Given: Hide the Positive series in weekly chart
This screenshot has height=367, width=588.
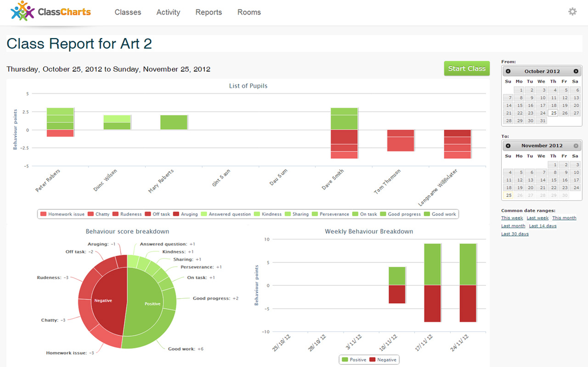Looking at the screenshot, I should (x=354, y=360).
